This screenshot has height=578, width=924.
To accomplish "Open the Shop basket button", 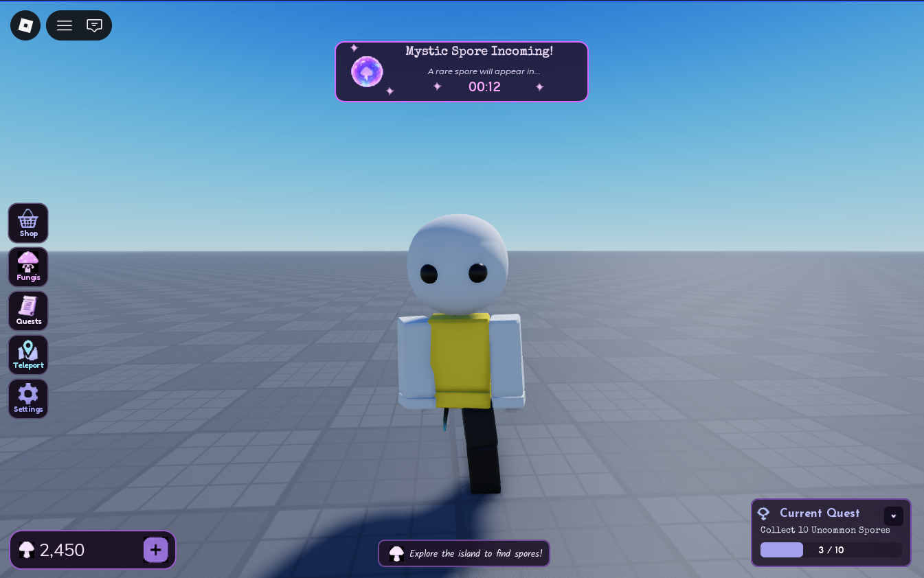I will point(28,223).
